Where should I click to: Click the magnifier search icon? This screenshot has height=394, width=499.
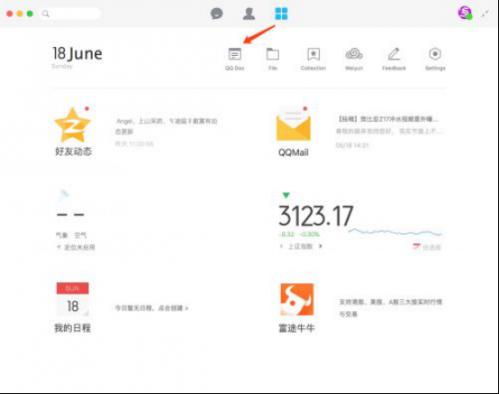coord(46,14)
